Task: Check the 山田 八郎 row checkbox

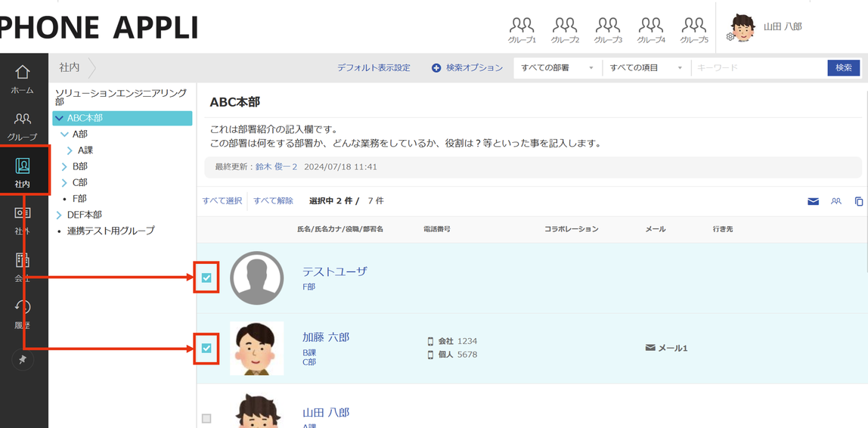Action: (206, 419)
